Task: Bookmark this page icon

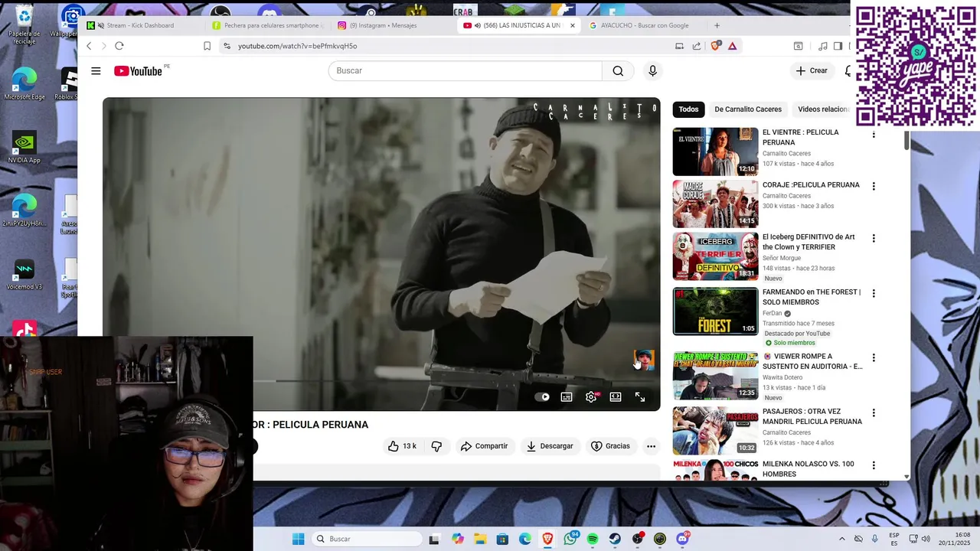Action: pyautogui.click(x=207, y=46)
